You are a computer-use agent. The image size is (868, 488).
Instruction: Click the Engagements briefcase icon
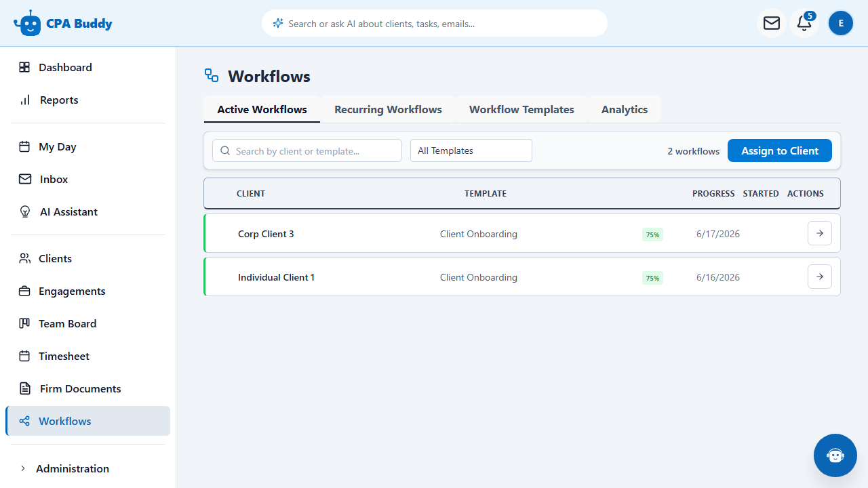[24, 291]
